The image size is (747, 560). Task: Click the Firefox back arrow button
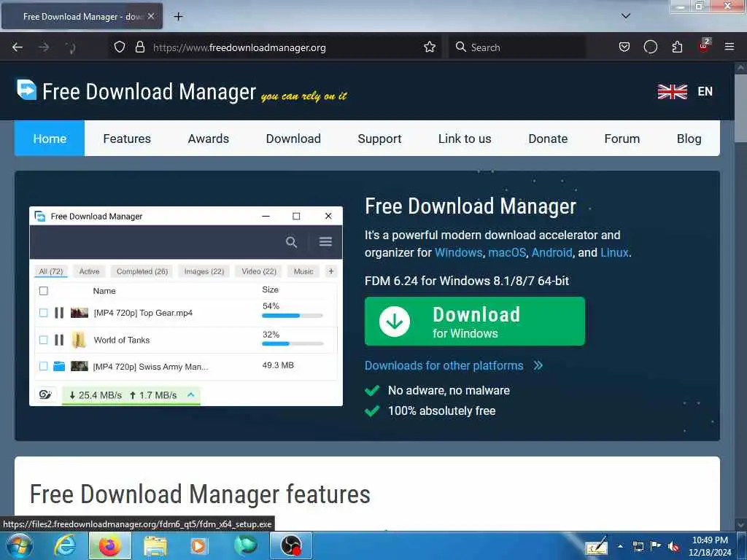click(18, 47)
